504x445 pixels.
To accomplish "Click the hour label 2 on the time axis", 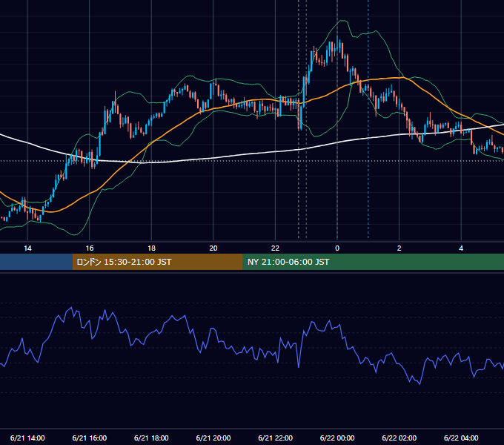I will 399,248.
